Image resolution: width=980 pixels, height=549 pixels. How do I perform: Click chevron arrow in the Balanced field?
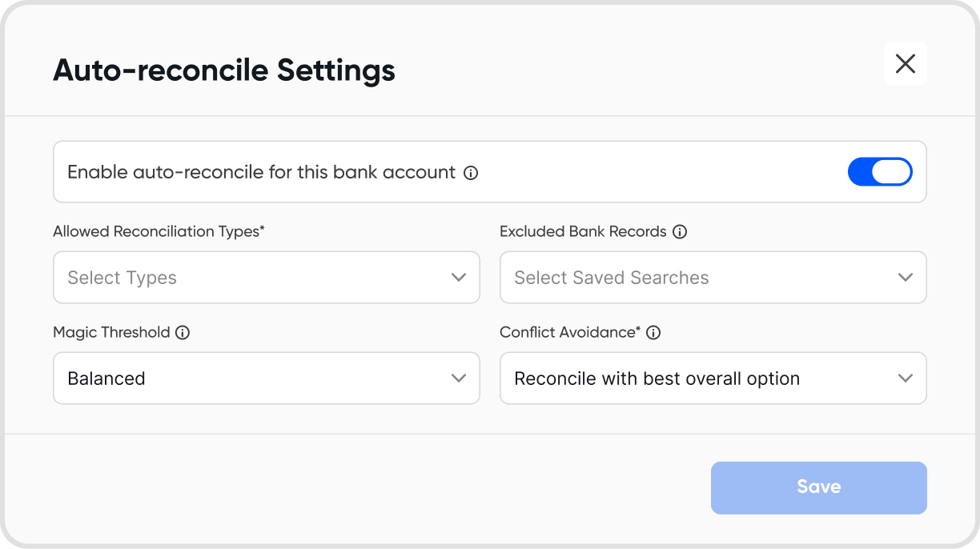point(459,379)
